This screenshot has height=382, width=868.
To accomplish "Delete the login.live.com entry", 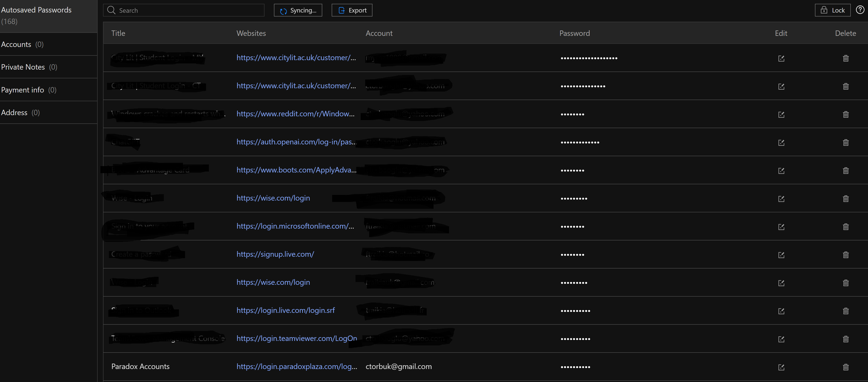I will (x=845, y=311).
